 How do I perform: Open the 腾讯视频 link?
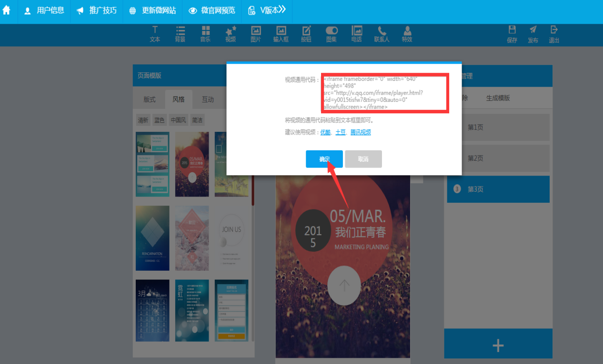[361, 132]
